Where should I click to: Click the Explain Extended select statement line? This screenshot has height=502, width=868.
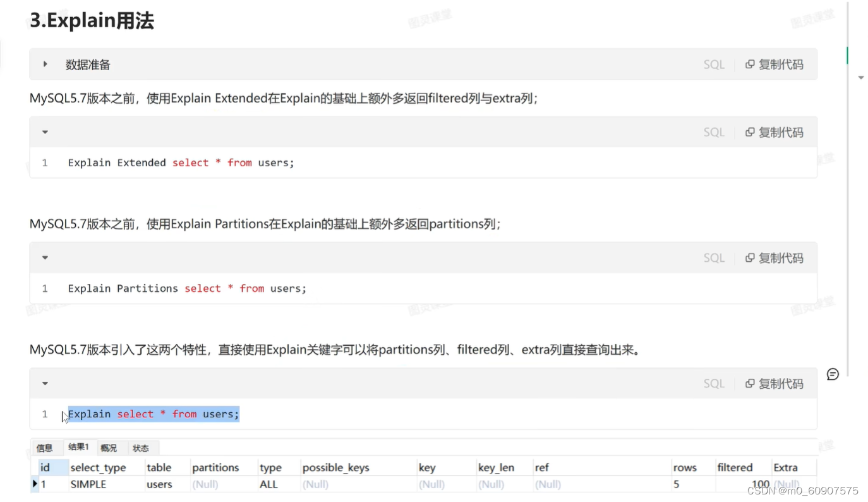tap(181, 162)
